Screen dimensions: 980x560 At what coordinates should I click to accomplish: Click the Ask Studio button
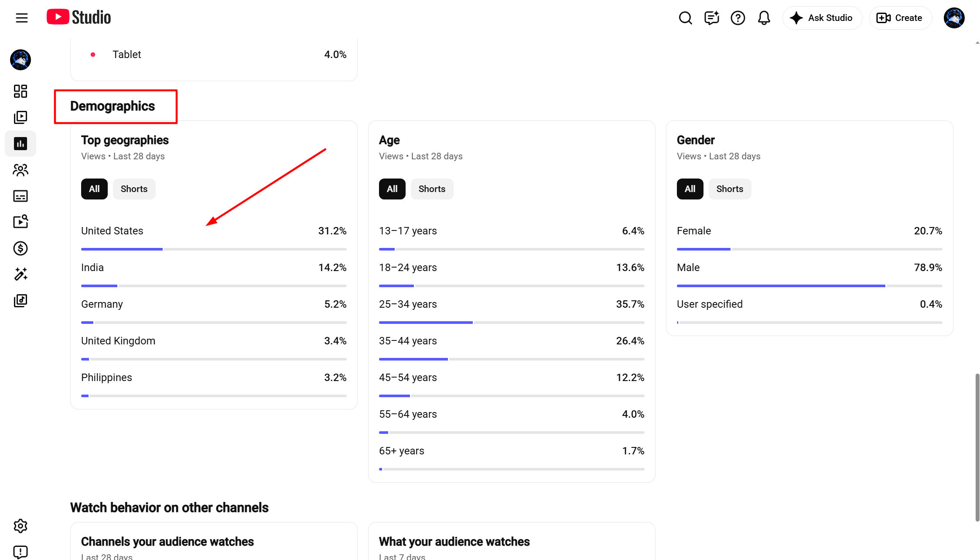(x=822, y=18)
